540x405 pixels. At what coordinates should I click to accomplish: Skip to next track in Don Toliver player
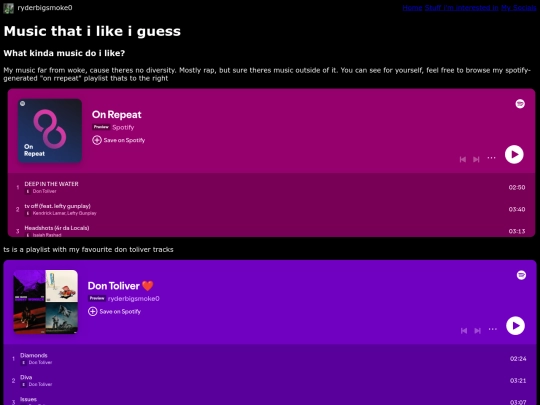click(x=478, y=331)
